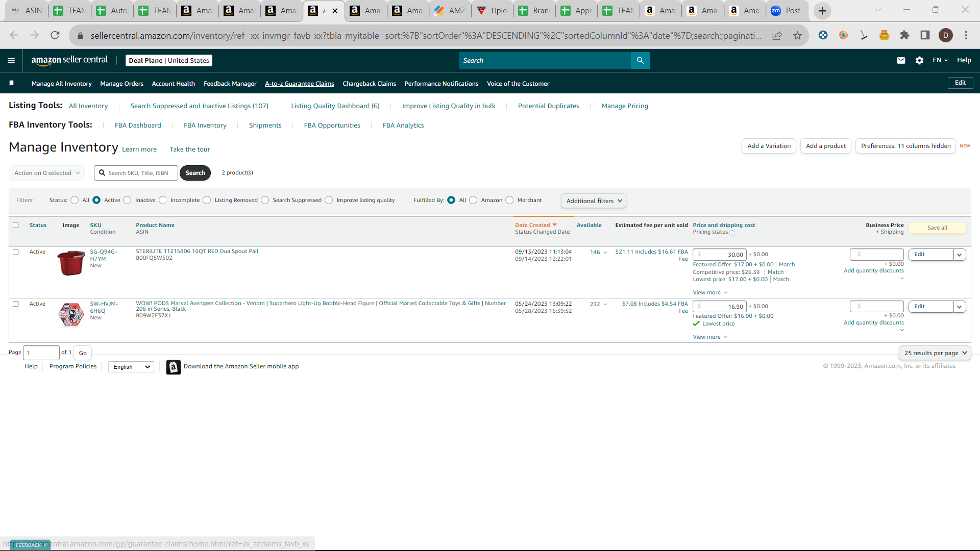
Task: Change 25 results per page dropdown
Action: point(935,353)
